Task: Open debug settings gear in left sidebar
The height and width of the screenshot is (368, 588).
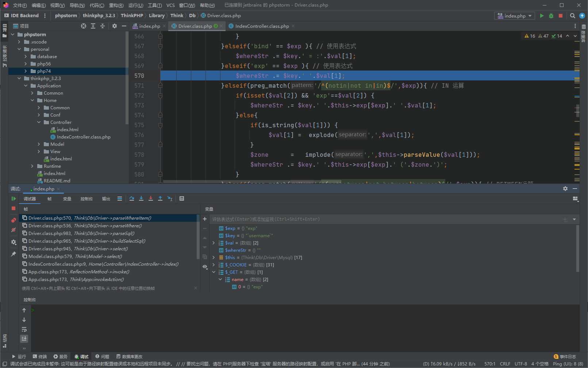Action: 14,242
